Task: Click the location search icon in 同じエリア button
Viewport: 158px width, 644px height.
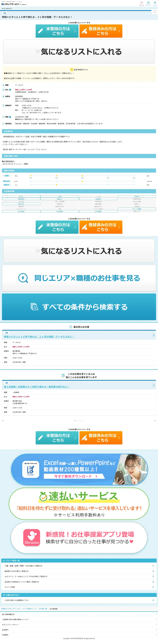Action: (x=23, y=278)
